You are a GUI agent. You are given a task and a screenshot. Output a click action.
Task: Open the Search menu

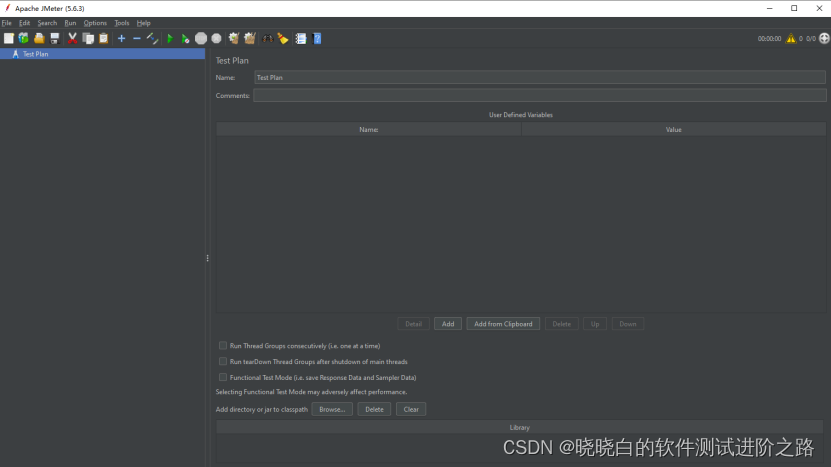[47, 23]
